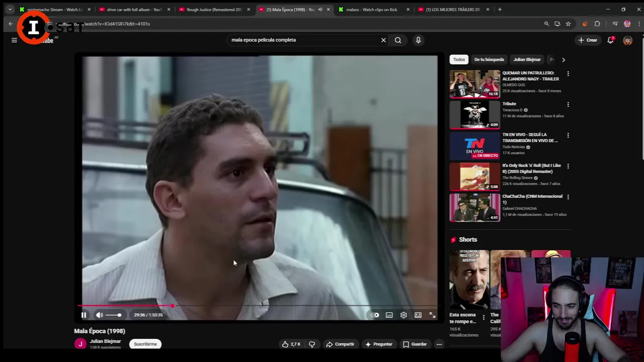Open the Tribute video by Tenacious D

coord(474,114)
